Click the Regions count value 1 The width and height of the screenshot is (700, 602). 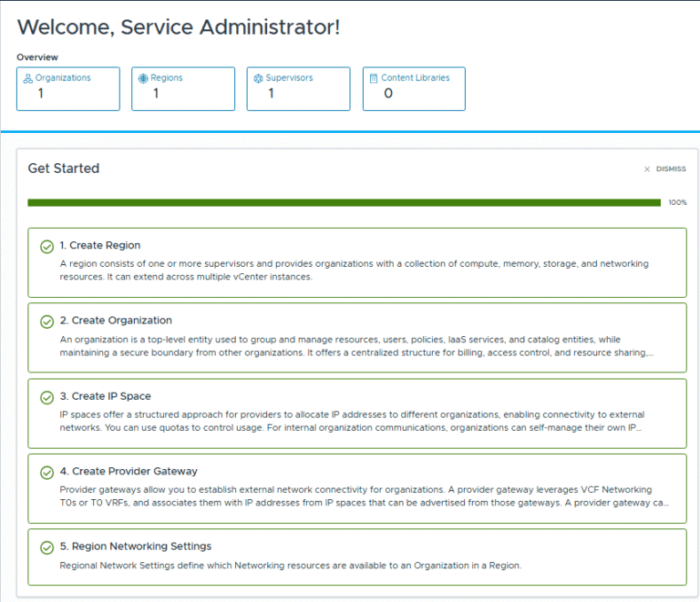pyautogui.click(x=156, y=93)
